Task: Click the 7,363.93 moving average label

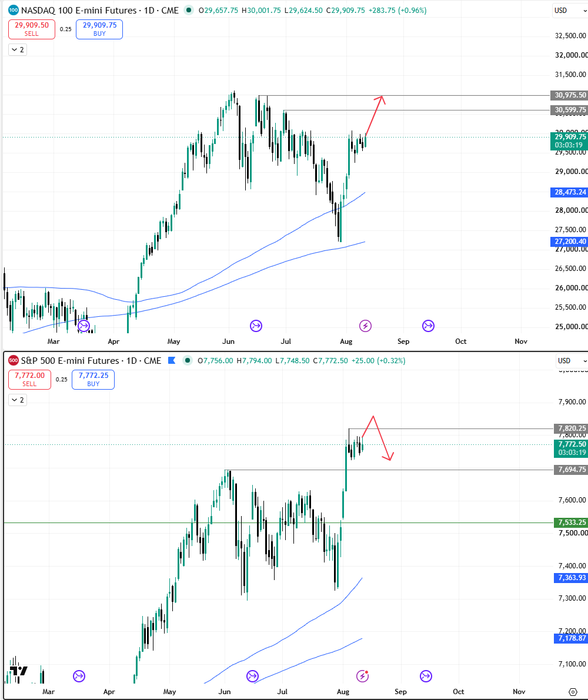Action: [572, 578]
